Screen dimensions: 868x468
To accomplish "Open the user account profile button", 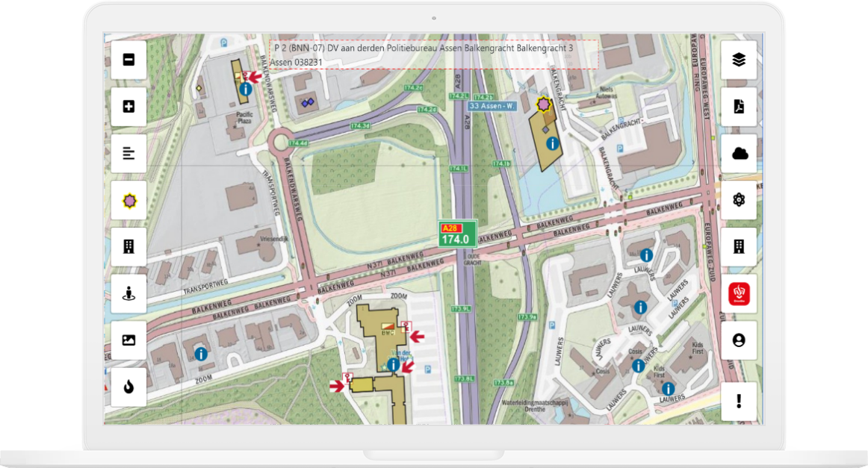I will pos(739,340).
